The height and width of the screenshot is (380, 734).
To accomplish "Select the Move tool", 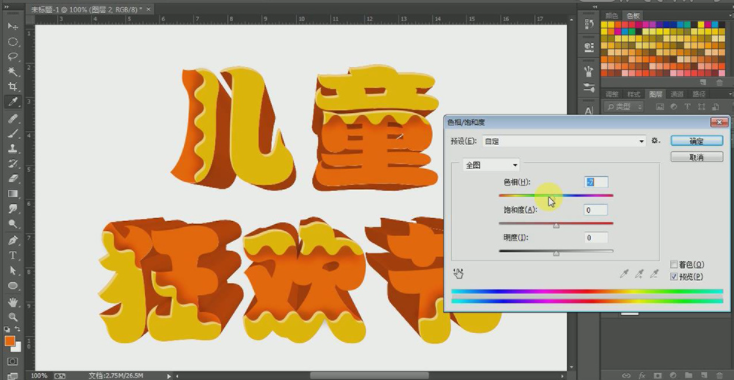I will click(x=13, y=27).
